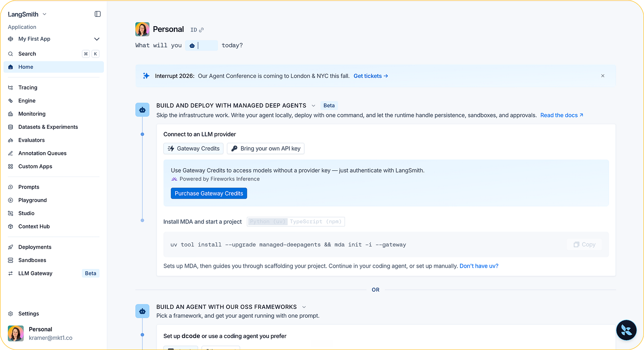Image resolution: width=644 pixels, height=350 pixels.
Task: Click the Evaluators icon
Action: (x=11, y=140)
